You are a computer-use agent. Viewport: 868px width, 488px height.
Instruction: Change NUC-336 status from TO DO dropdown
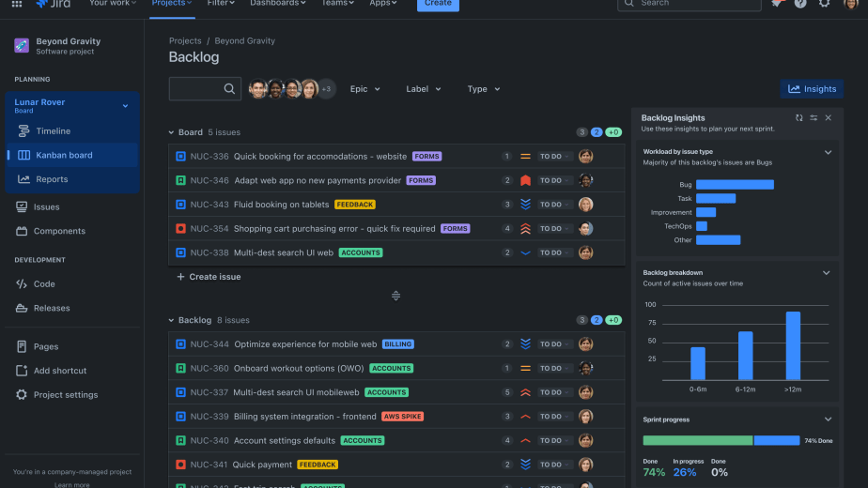click(x=554, y=157)
